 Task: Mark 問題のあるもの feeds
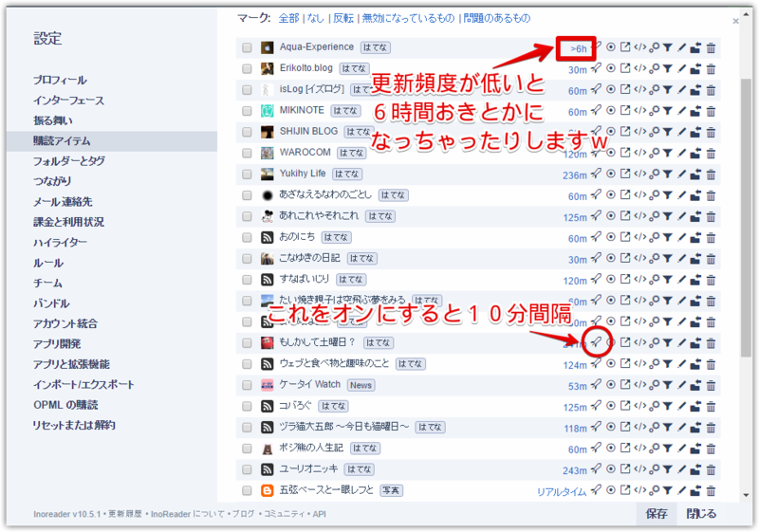point(497,18)
